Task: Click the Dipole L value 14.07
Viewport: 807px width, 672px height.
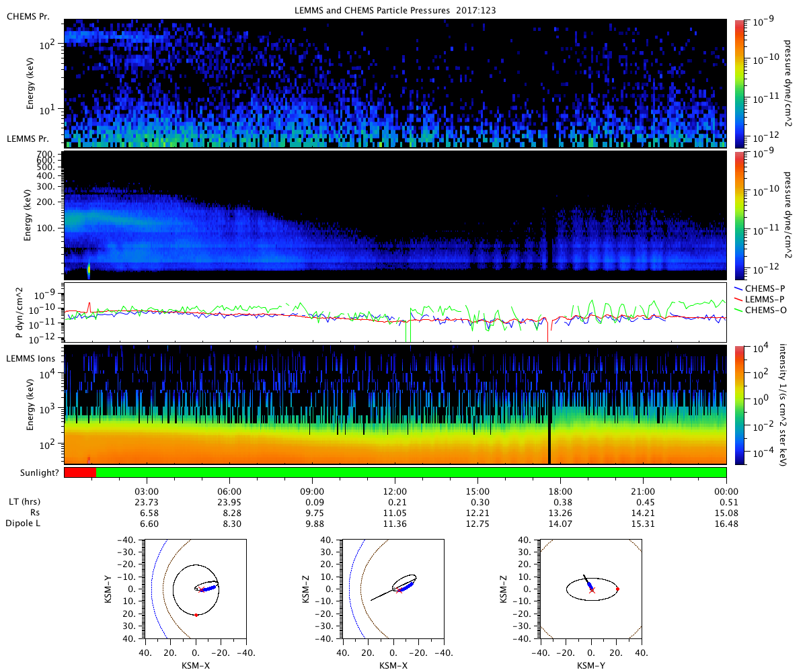Action: click(560, 523)
